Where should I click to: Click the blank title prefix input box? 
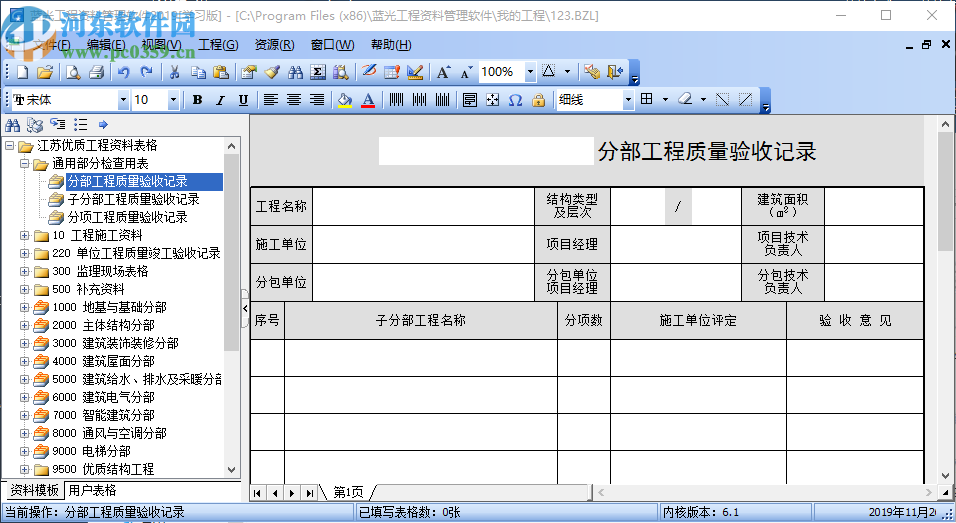pos(486,151)
